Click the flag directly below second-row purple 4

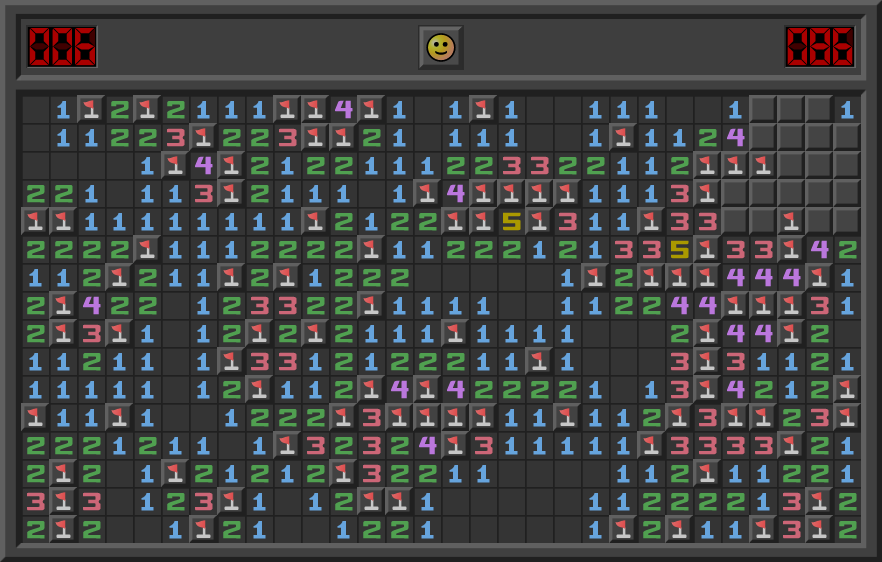[x=736, y=165]
